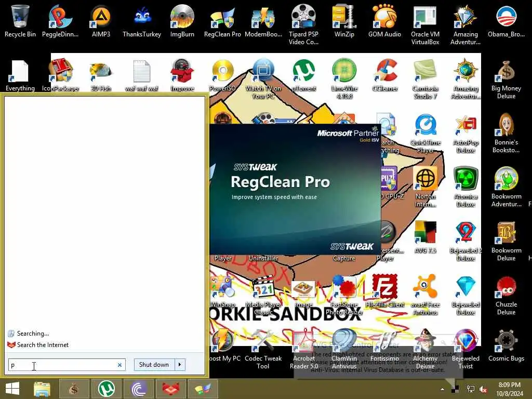Switch to the money bag taskbar app
Viewport: 532px width, 399px height.
pos(74,389)
